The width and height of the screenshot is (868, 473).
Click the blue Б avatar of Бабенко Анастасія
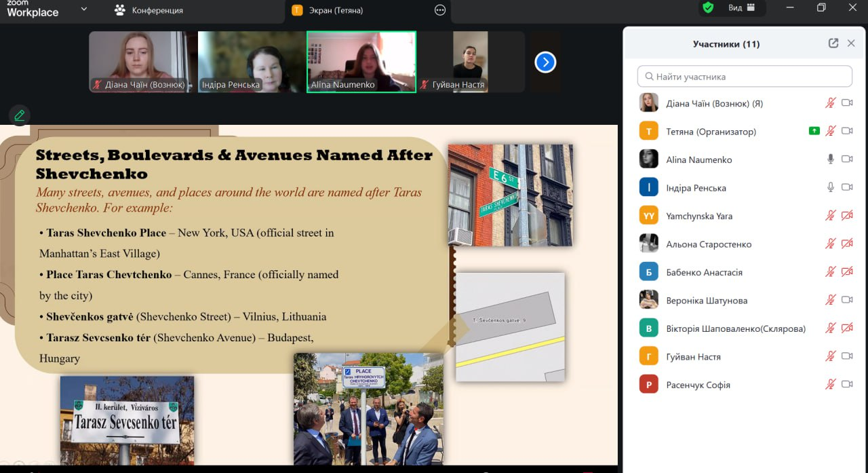[649, 272]
